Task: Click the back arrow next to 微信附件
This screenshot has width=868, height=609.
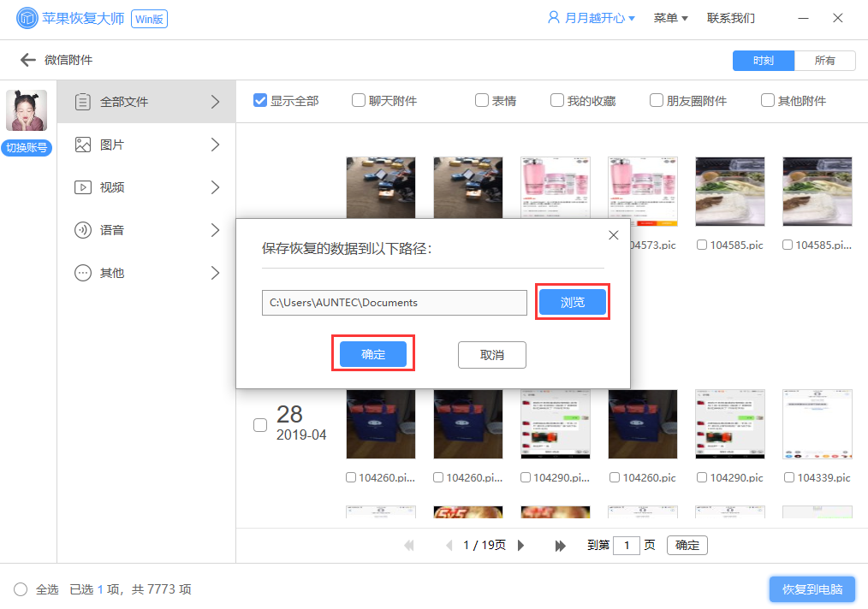Action: (x=26, y=60)
